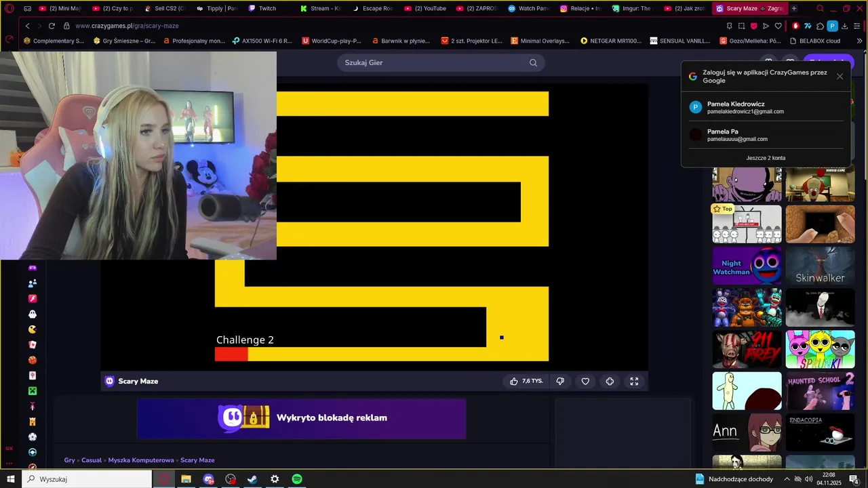Open the steering wheel driving category icon
868x488 pixels.
point(32,452)
